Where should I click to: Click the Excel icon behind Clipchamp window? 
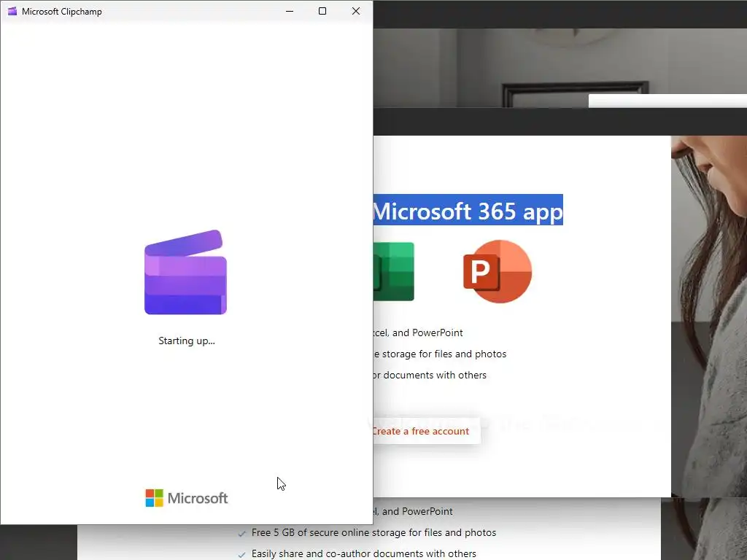point(393,271)
